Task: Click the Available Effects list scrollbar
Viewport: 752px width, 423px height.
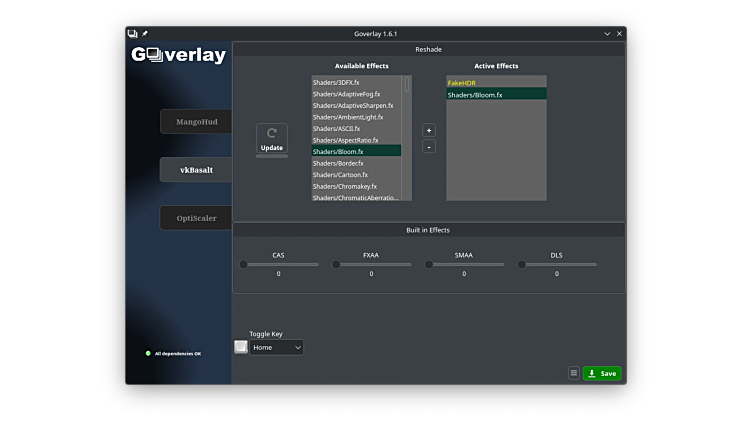Action: [406, 85]
